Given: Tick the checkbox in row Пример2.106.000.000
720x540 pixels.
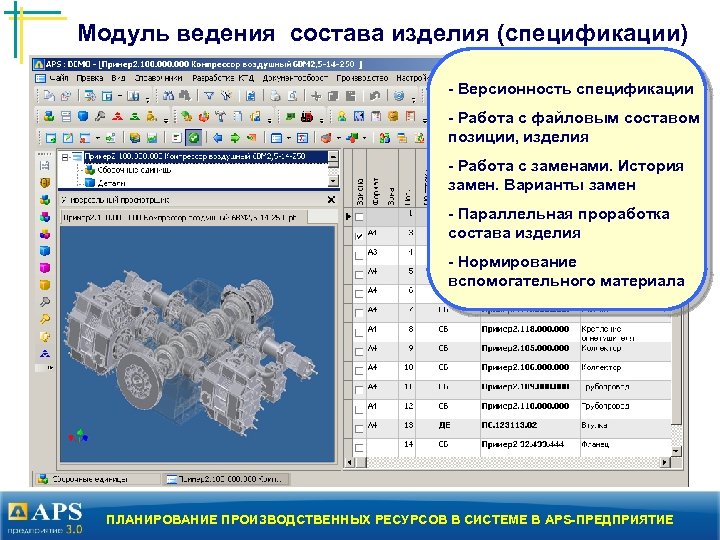Looking at the screenshot, I should tap(359, 371).
